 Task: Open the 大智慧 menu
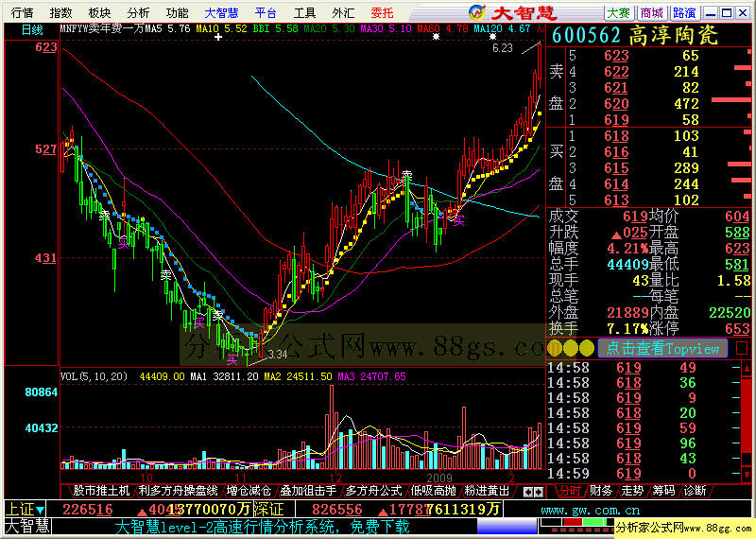pos(221,12)
